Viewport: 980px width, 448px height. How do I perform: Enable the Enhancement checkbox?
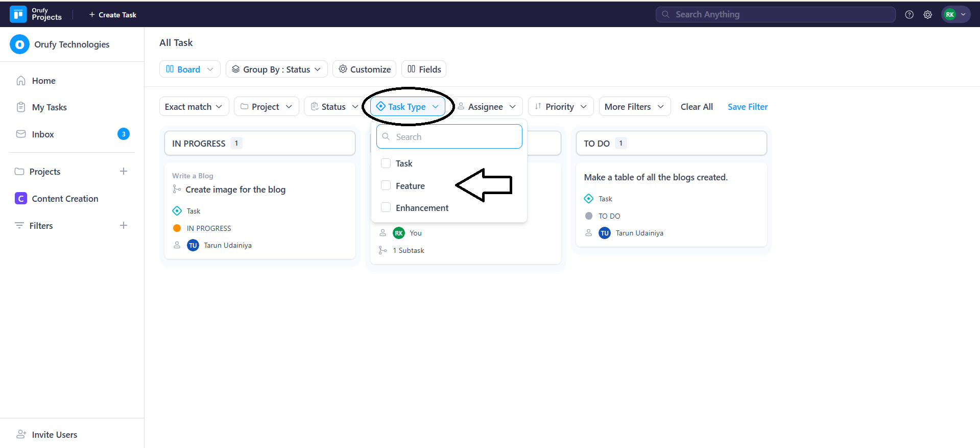(x=386, y=207)
